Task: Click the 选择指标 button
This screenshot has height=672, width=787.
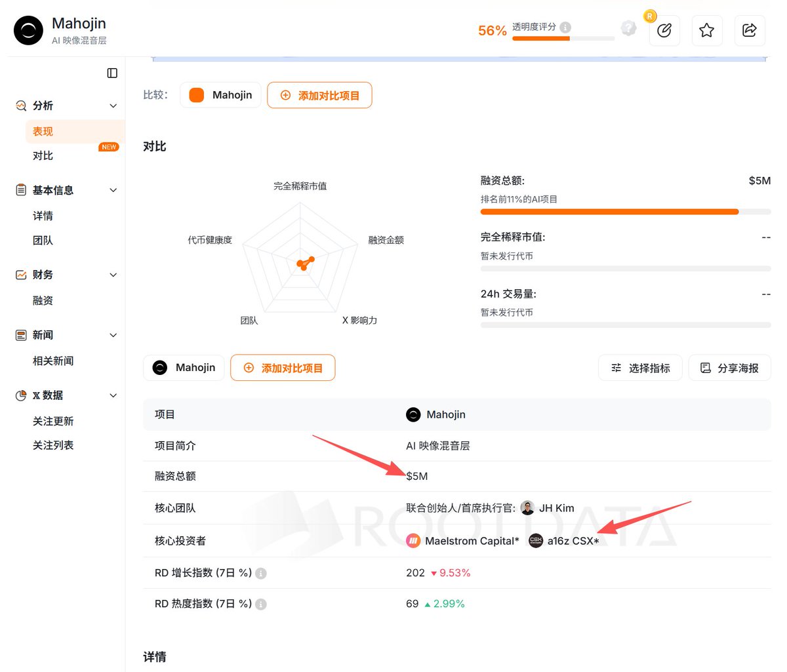Action: (x=640, y=368)
